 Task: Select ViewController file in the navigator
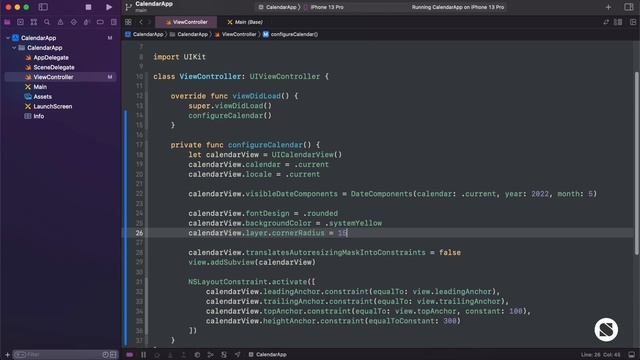60,77
